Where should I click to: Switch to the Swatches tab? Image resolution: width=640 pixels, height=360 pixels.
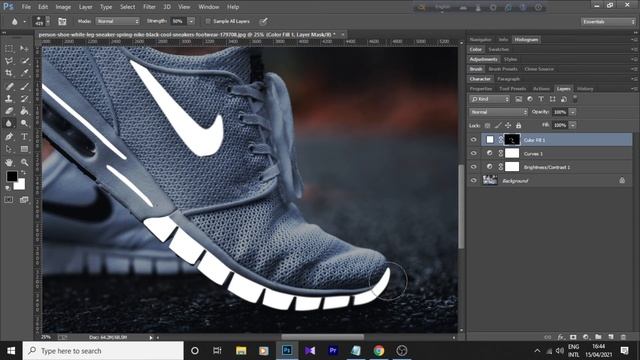498,49
